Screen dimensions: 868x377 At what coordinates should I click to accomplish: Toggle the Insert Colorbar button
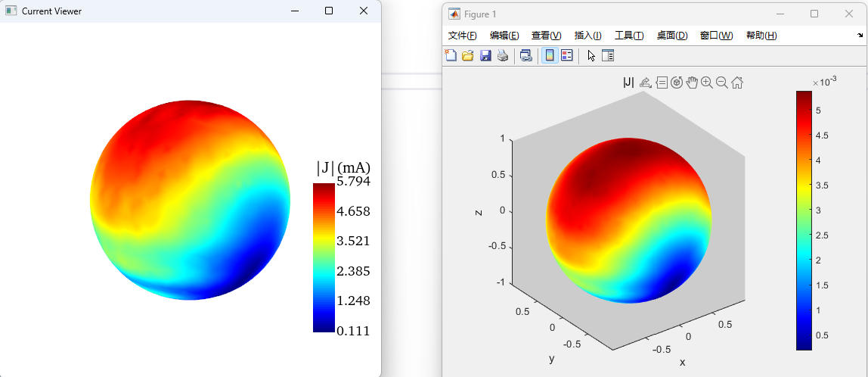tap(550, 55)
